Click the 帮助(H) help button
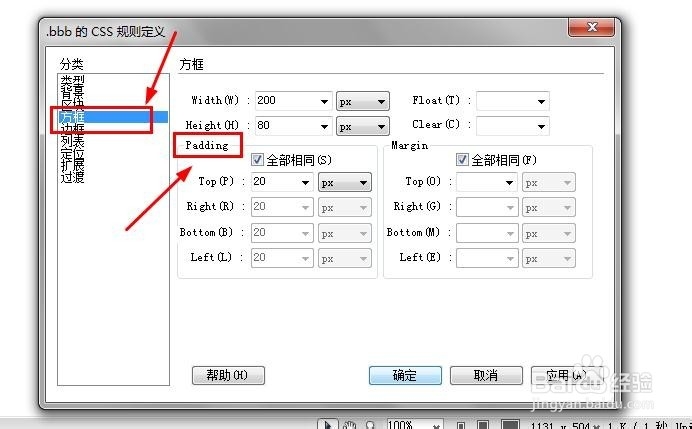Viewport: 692px width, 429px height. [228, 376]
